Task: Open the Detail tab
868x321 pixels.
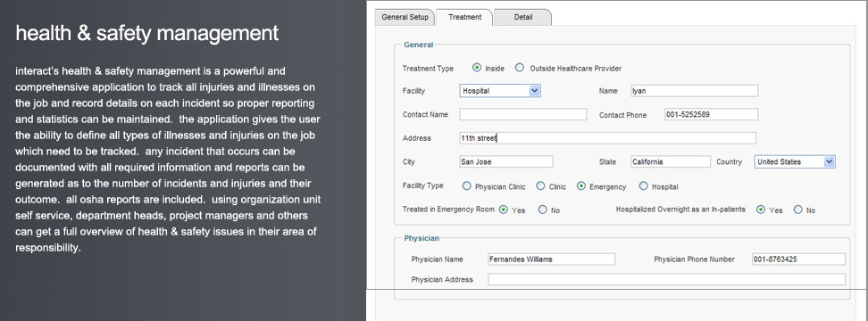Action: pos(523,17)
